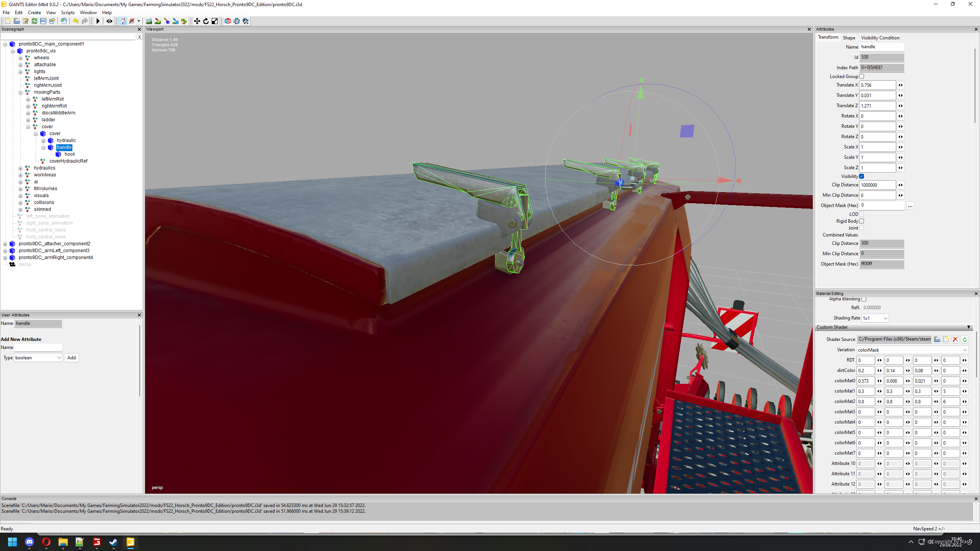Start playback with the Play icon
Screen dimensions: 980x551
click(98, 21)
